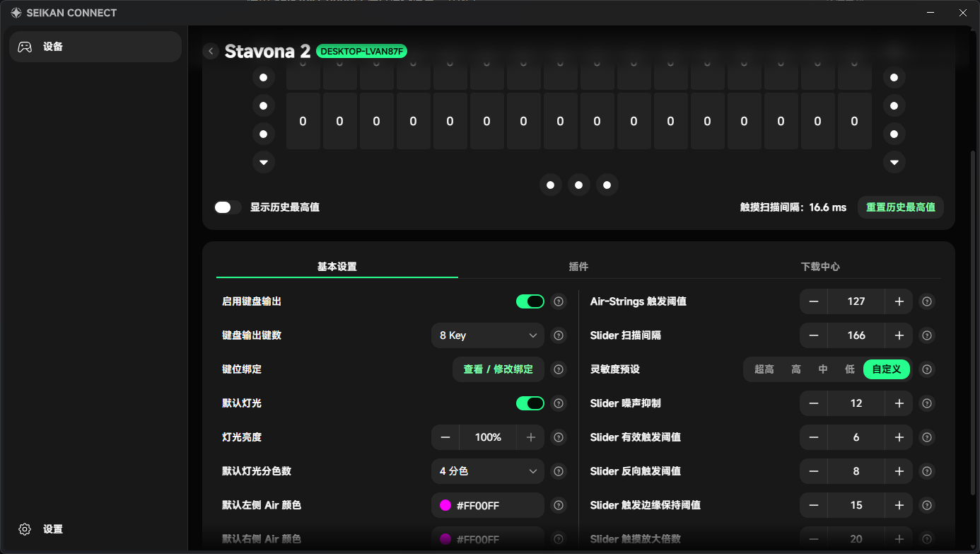Toggle 显示历史最高值 switch
Viewport: 980px width, 554px height.
228,207
